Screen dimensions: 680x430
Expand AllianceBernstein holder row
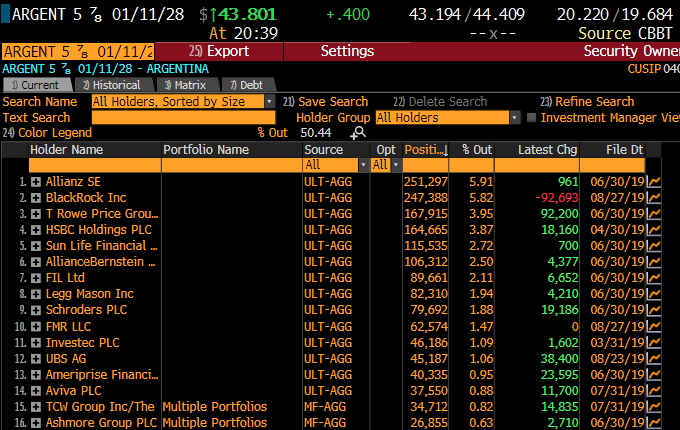[36, 262]
